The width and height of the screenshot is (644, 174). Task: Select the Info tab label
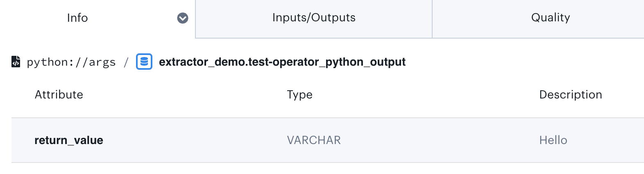[77, 18]
